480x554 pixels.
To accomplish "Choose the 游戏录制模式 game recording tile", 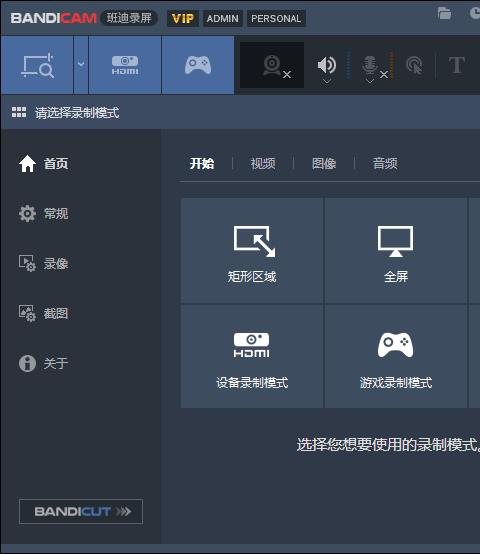I will tap(396, 356).
